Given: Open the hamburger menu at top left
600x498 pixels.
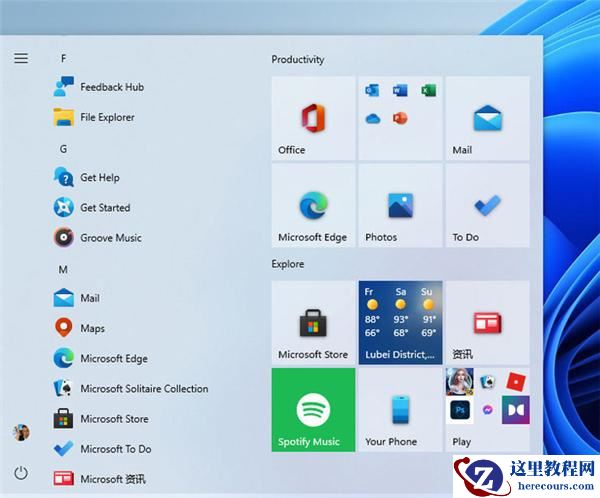Looking at the screenshot, I should (21, 58).
